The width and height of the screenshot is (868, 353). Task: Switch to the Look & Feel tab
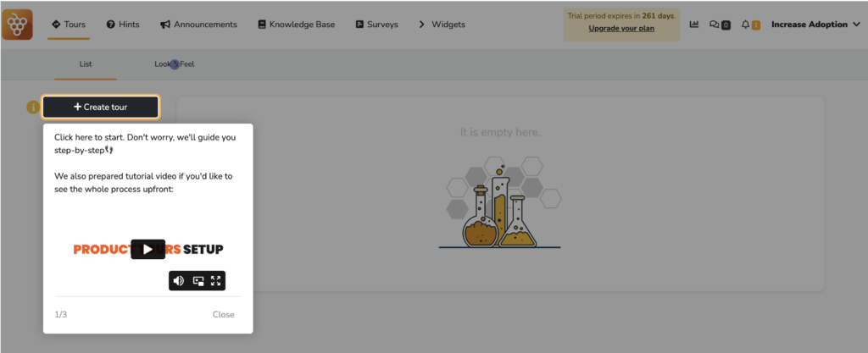(175, 64)
